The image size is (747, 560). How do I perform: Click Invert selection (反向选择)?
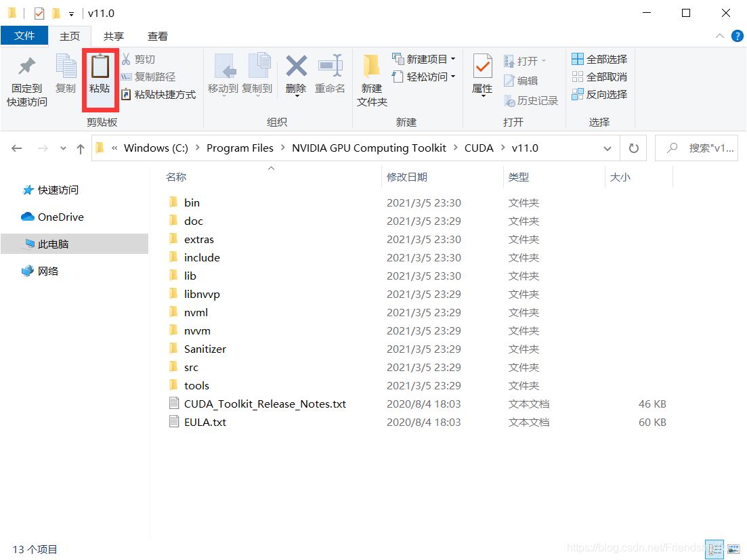pos(599,95)
